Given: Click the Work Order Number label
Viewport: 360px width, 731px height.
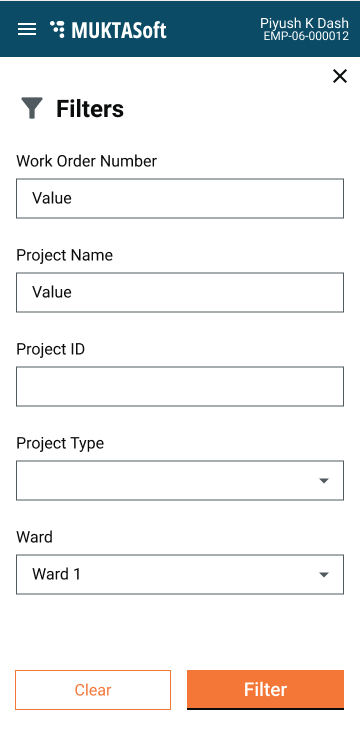Looking at the screenshot, I should 87,161.
